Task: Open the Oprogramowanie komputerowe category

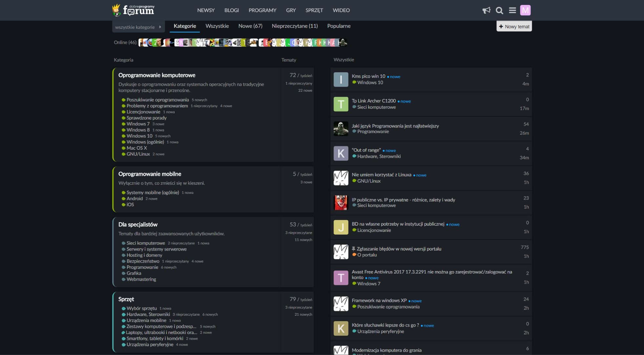Action: pyautogui.click(x=157, y=75)
